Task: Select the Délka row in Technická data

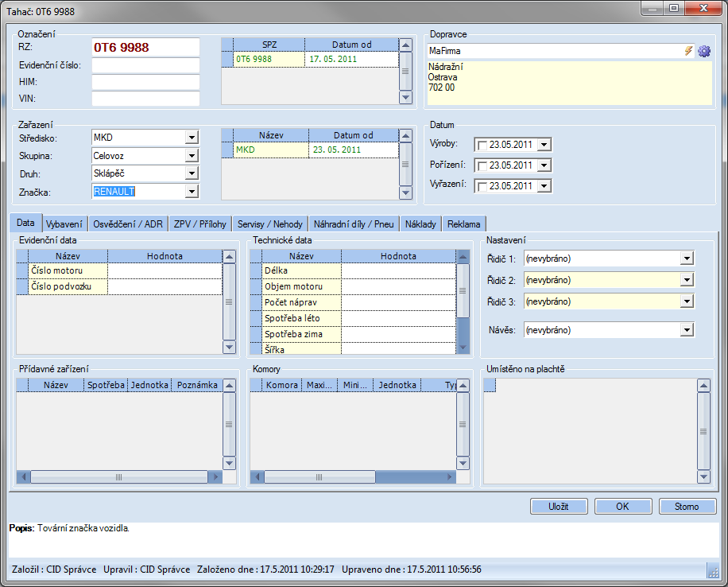Action: (x=353, y=270)
